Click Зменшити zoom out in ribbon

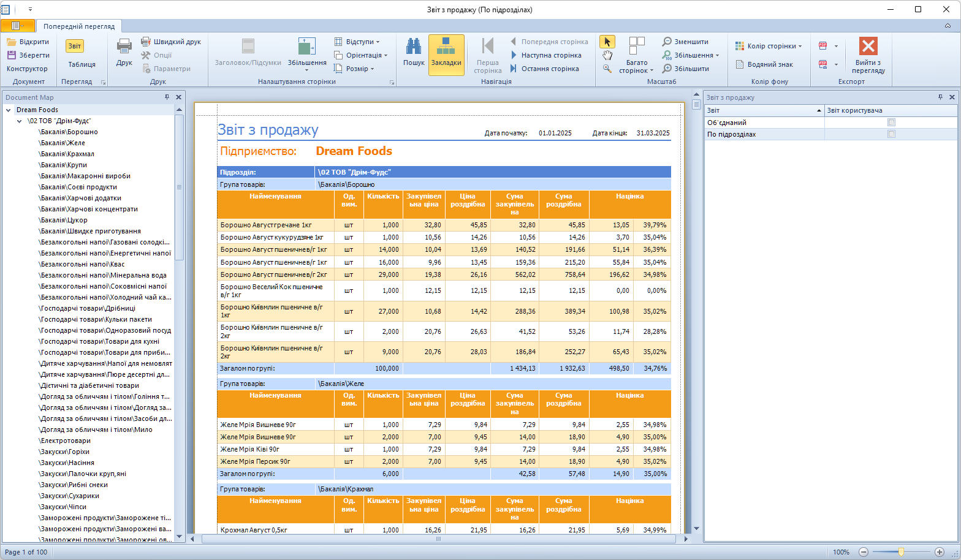(685, 42)
